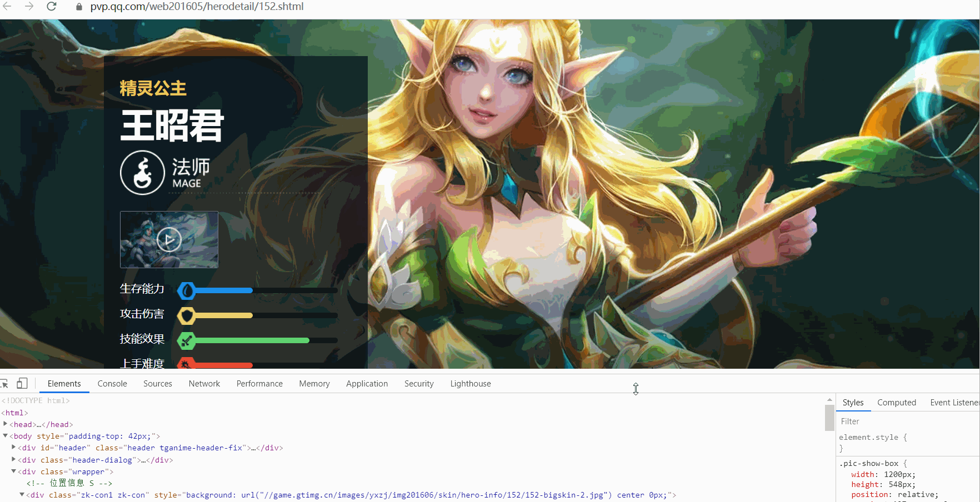This screenshot has height=502, width=980.
Task: Click the DOM tree scrollbar thumb
Action: click(x=829, y=418)
